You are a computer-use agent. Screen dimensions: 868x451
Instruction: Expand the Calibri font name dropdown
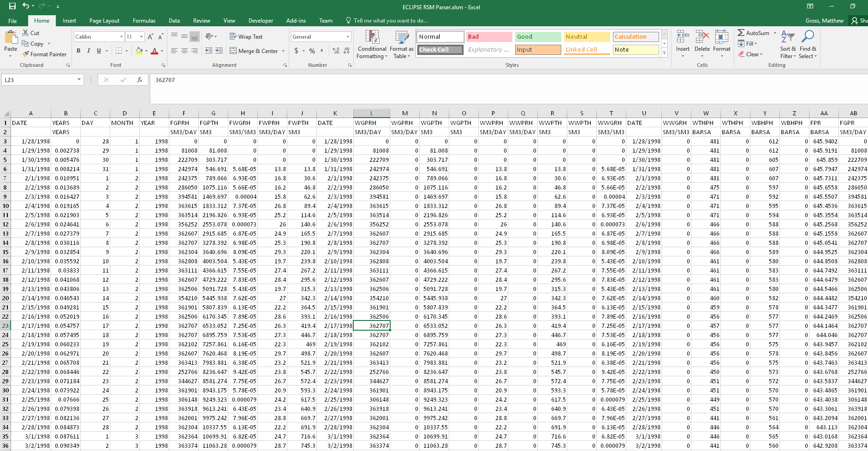click(x=121, y=37)
